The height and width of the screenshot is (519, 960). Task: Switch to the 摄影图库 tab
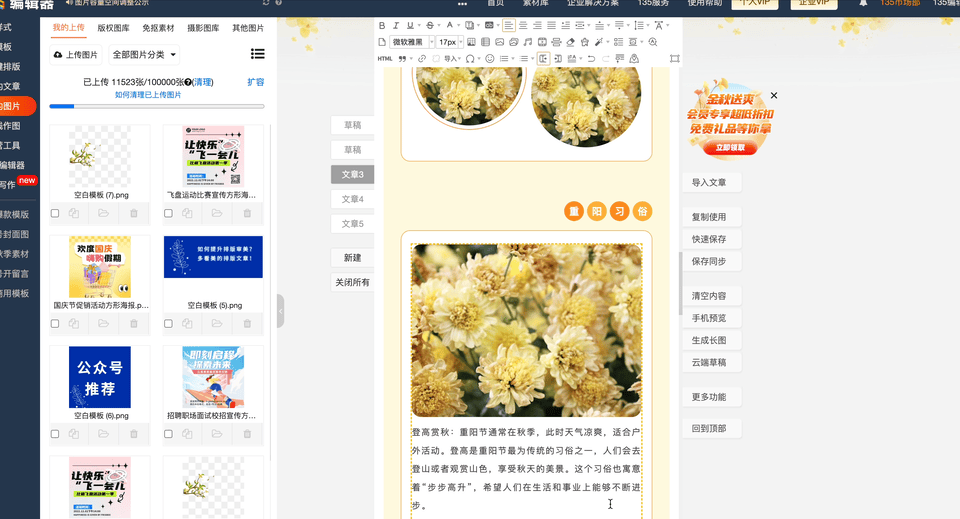tap(203, 28)
